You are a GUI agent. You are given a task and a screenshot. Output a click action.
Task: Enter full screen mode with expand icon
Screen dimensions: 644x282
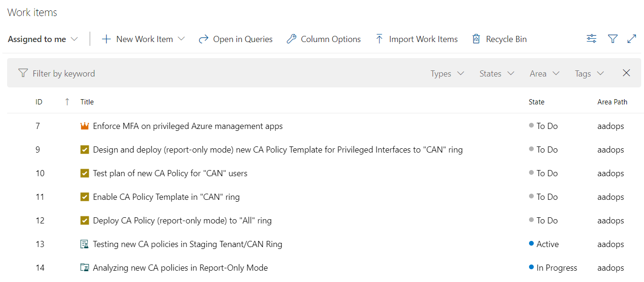coord(632,39)
